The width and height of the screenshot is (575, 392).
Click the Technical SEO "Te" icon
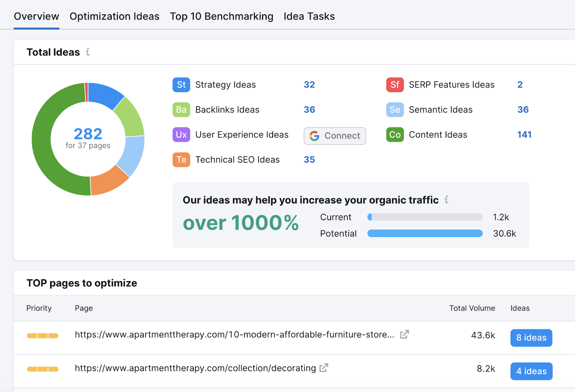tap(181, 160)
